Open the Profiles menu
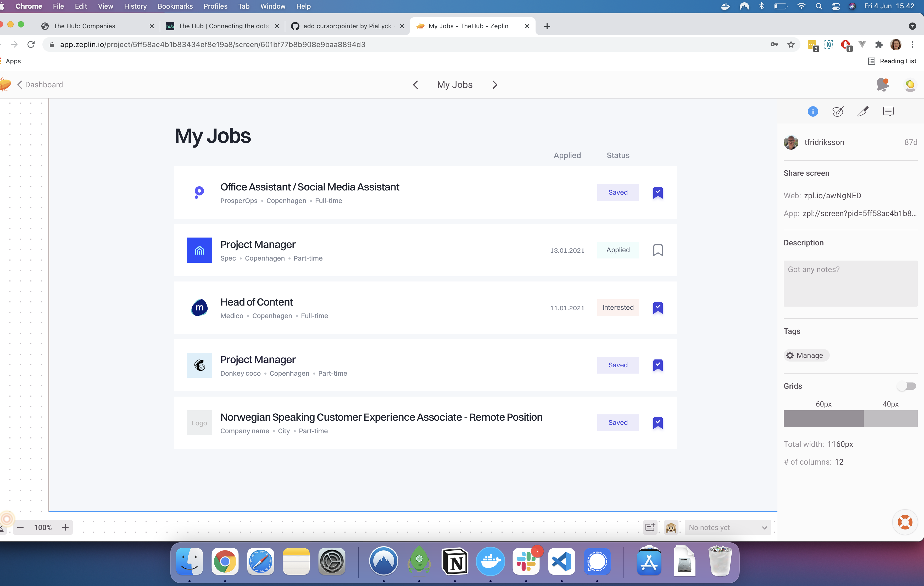The image size is (924, 586). [x=215, y=6]
